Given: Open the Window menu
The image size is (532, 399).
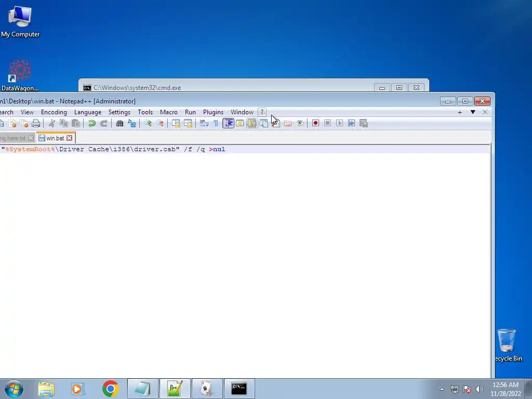Looking at the screenshot, I should tap(242, 112).
